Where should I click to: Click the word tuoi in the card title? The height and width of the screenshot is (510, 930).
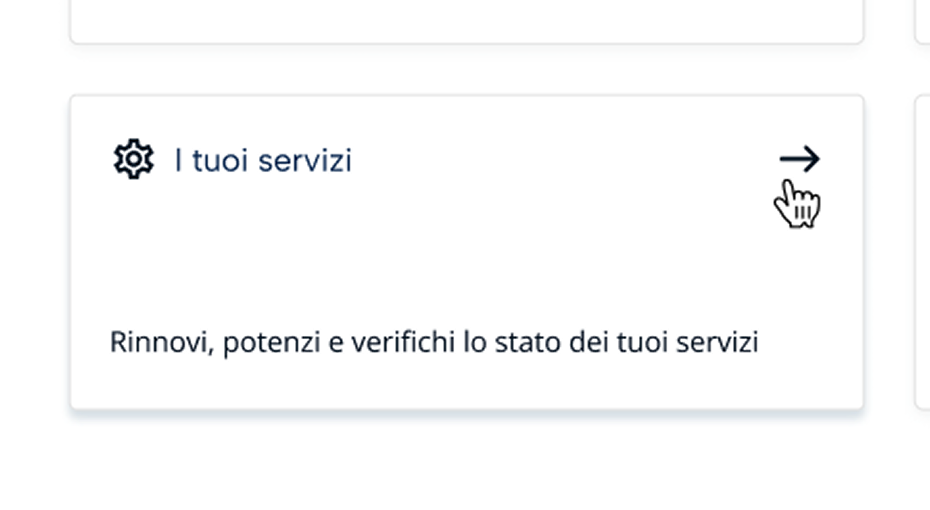[x=220, y=160]
